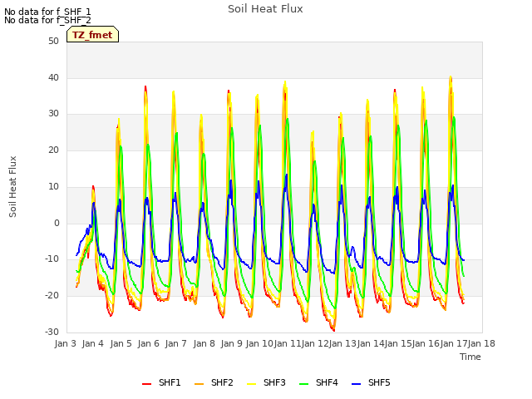Toggle the SHF2 legend label
532x399 pixels.
[222, 382]
